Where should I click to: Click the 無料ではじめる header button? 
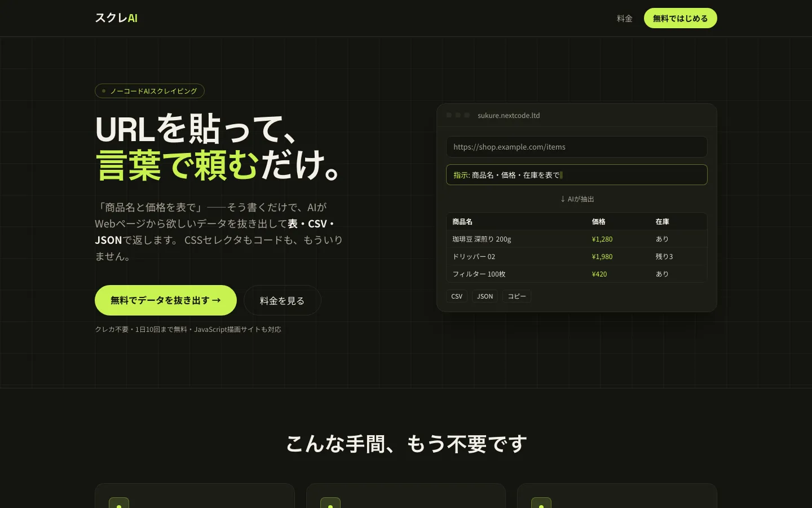tap(680, 18)
